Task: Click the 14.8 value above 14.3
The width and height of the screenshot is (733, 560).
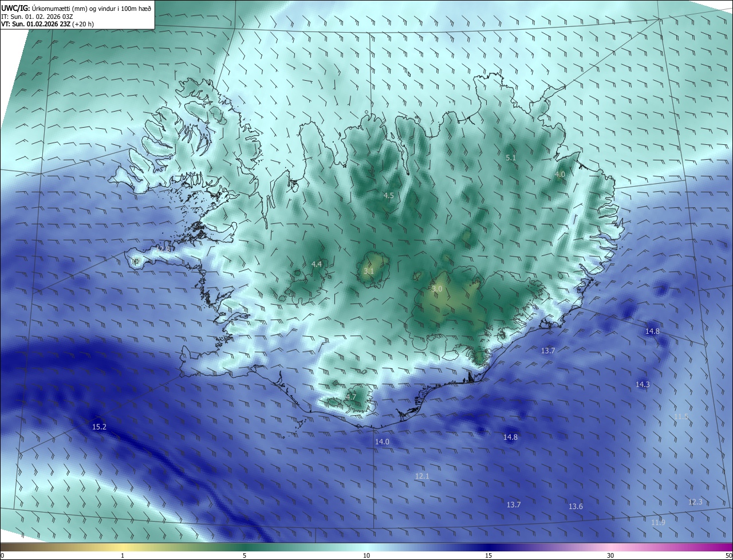Action: pyautogui.click(x=652, y=332)
